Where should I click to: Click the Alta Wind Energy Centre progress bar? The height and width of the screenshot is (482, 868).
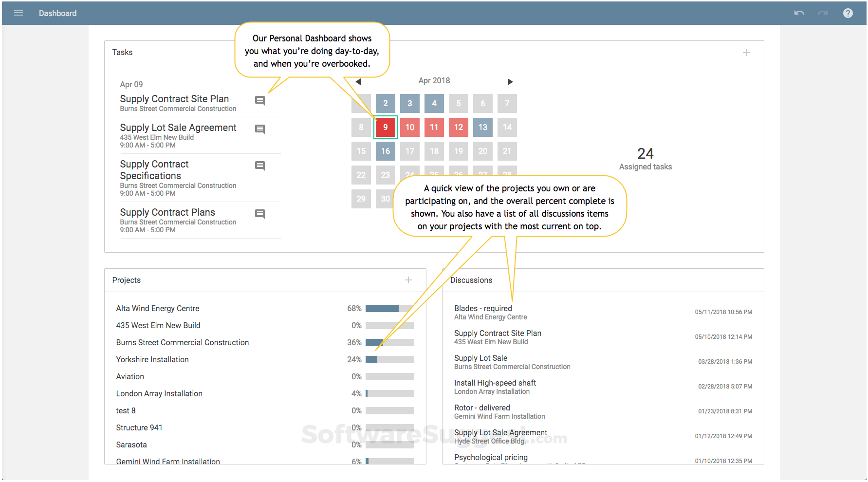tap(389, 308)
